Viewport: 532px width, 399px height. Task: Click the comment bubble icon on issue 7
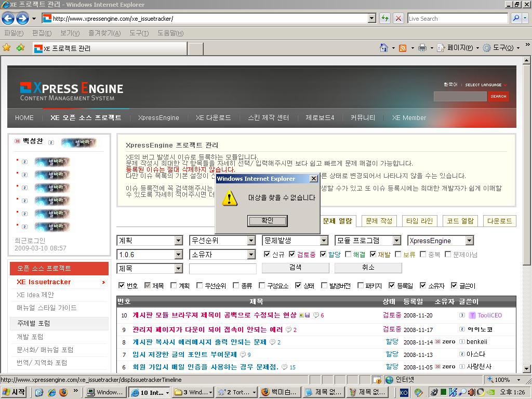coord(243,354)
